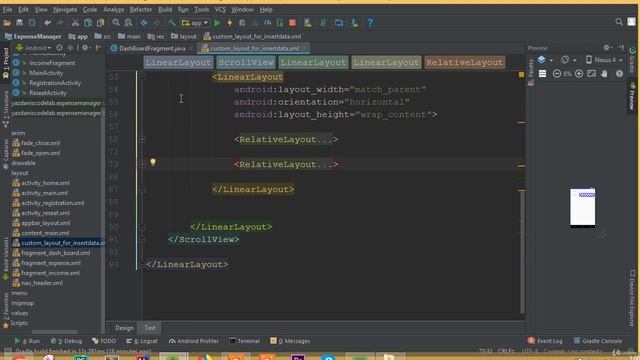Click the Help question mark icon
The width and height of the screenshot is (640, 360).
(370, 23)
